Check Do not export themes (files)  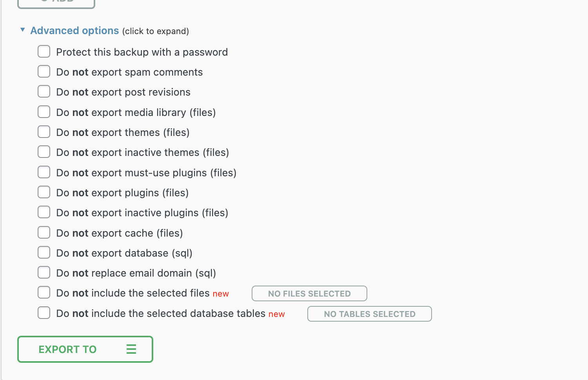coord(44,132)
